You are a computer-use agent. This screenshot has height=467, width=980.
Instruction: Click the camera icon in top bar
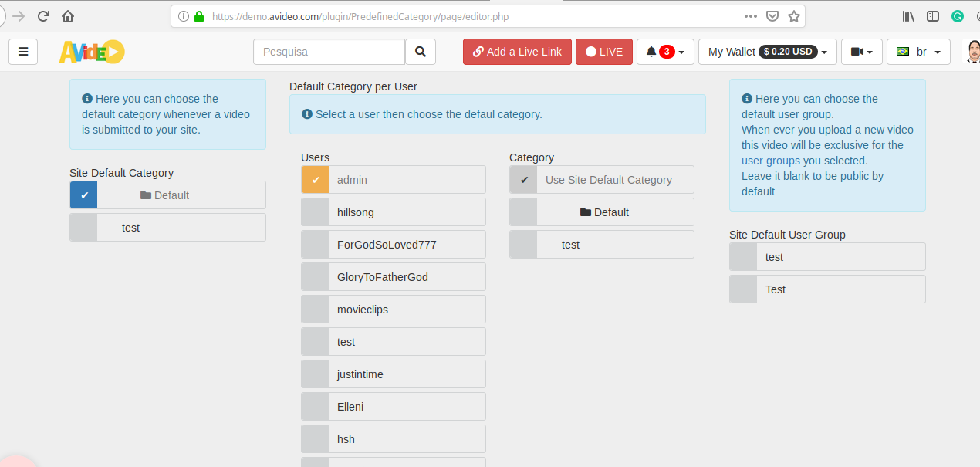(x=857, y=52)
